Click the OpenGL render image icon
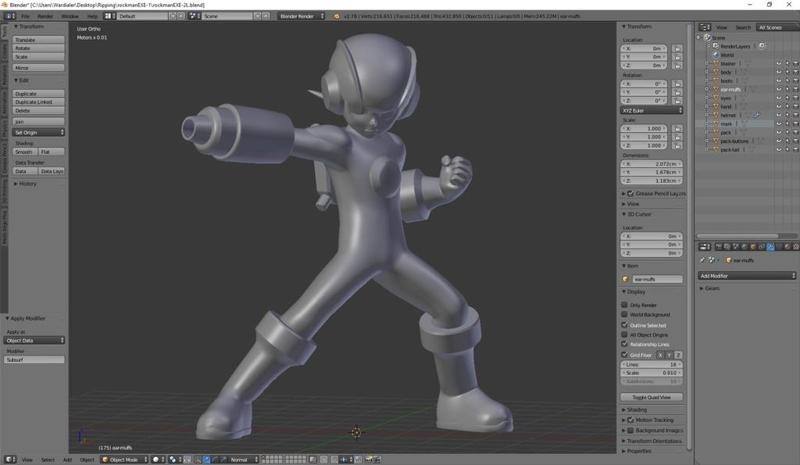Image resolution: width=800 pixels, height=465 pixels. coord(368,459)
